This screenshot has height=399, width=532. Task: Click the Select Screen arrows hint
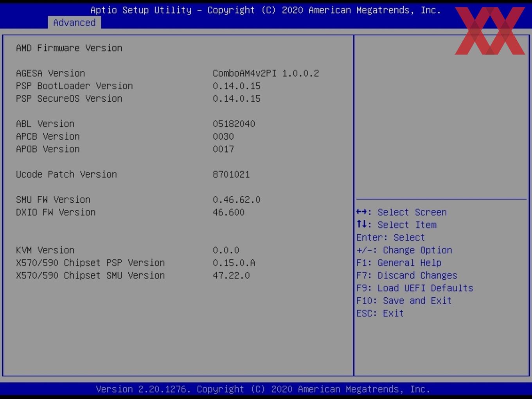click(x=401, y=212)
